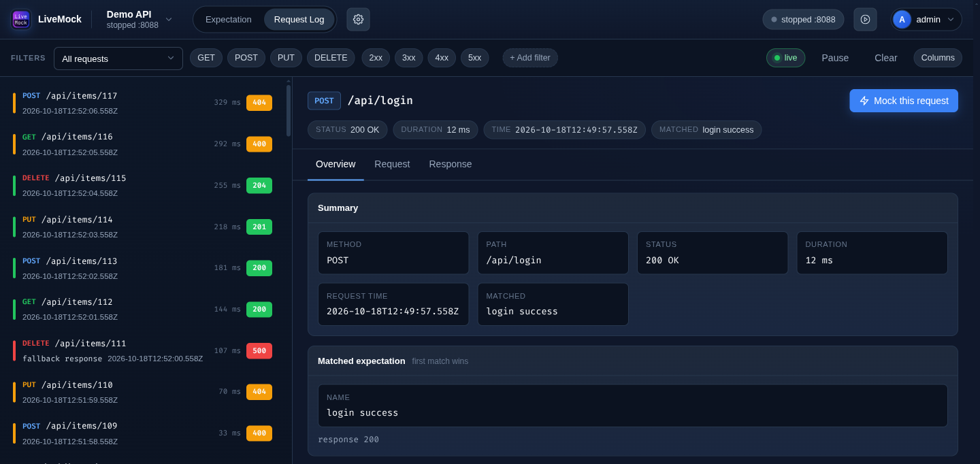Screen dimensions: 980x464
Task: Open the Overview tab
Action: click(x=336, y=164)
